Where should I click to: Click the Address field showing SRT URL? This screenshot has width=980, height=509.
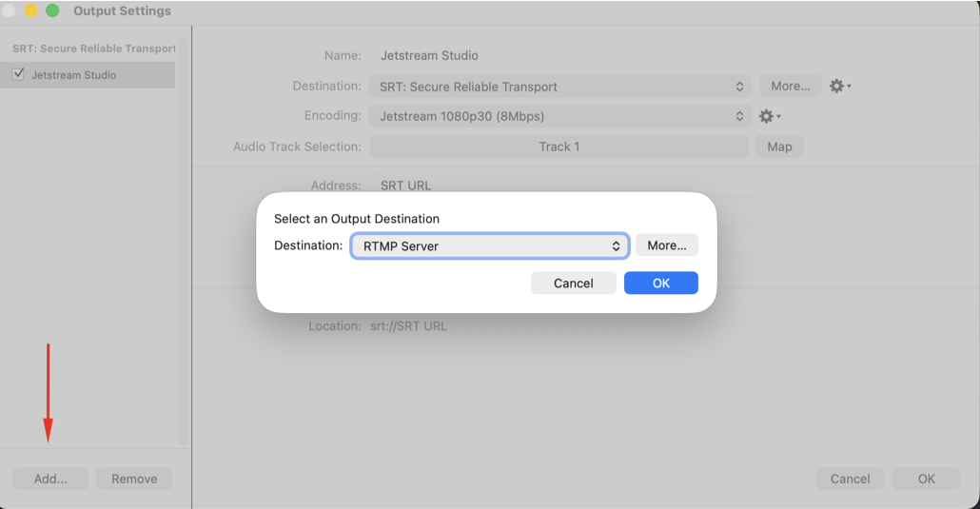566,186
